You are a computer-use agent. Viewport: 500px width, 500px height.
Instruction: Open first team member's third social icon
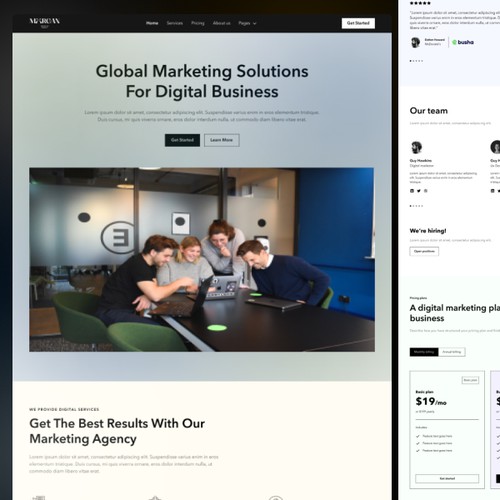tap(426, 191)
